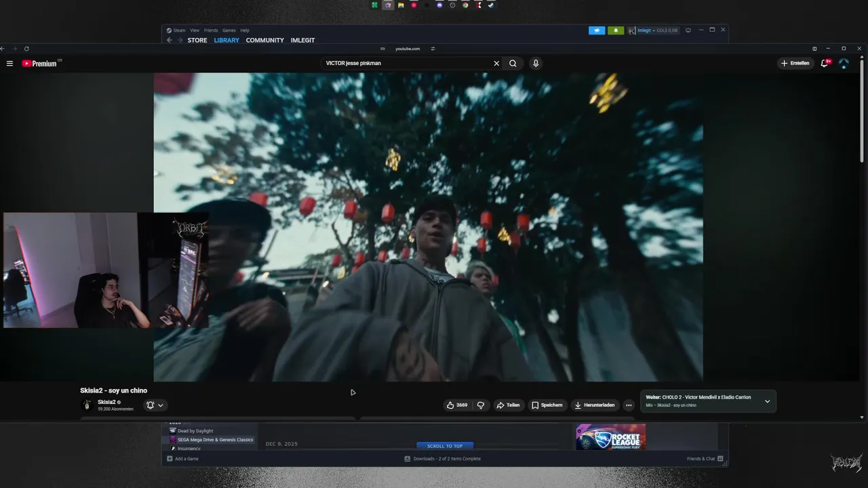
Task: Switch to Steam COMMUNITY tab
Action: (x=264, y=41)
